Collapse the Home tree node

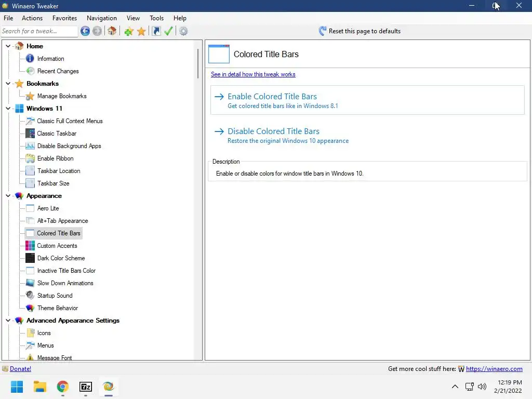(x=8, y=46)
